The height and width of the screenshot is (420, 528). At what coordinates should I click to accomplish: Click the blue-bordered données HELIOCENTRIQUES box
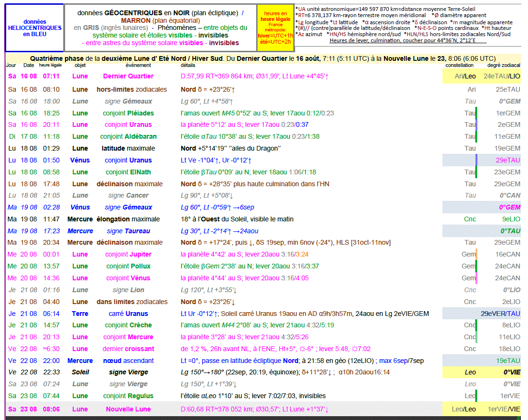point(34,28)
